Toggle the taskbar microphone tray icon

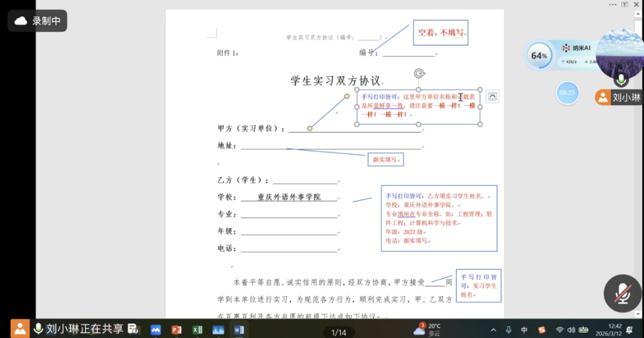click(508, 330)
